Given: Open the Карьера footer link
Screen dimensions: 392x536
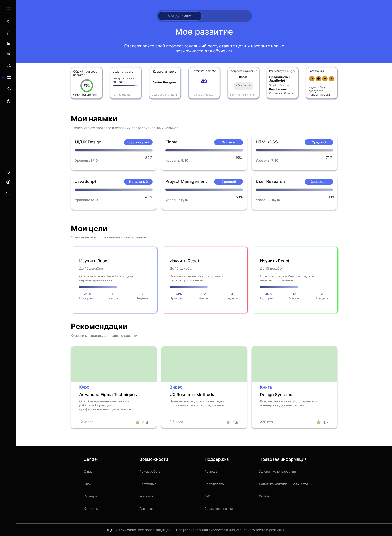Looking at the screenshot, I should [x=90, y=496].
